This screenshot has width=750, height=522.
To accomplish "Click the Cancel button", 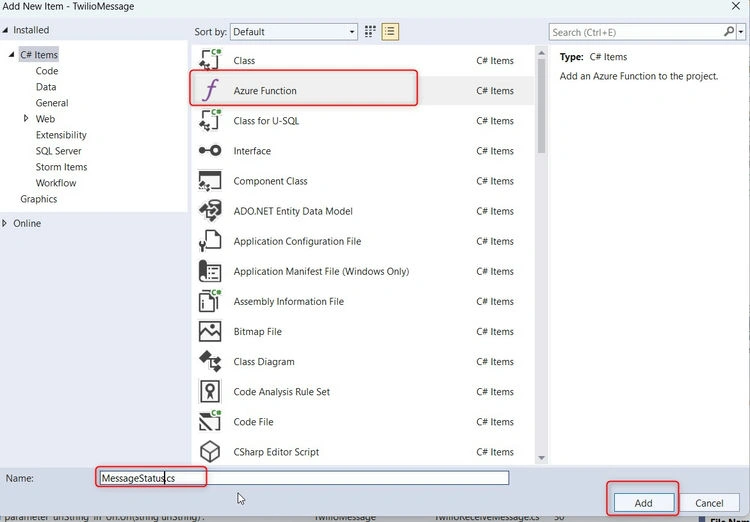I will [x=709, y=503].
